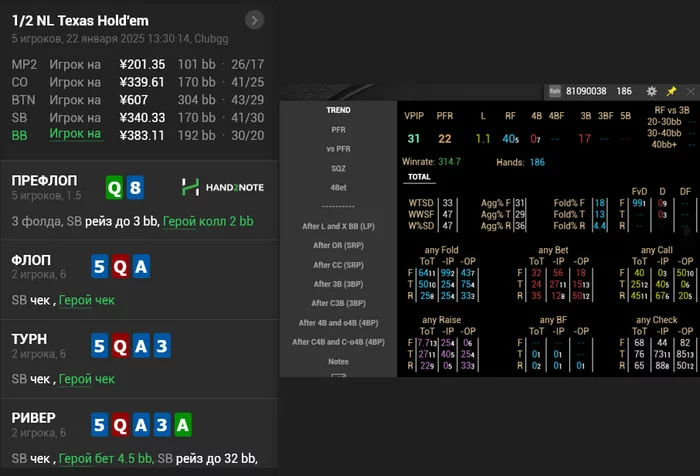Click the blue 8 preflop hole card
This screenshot has width=700, height=476.
coord(135,188)
